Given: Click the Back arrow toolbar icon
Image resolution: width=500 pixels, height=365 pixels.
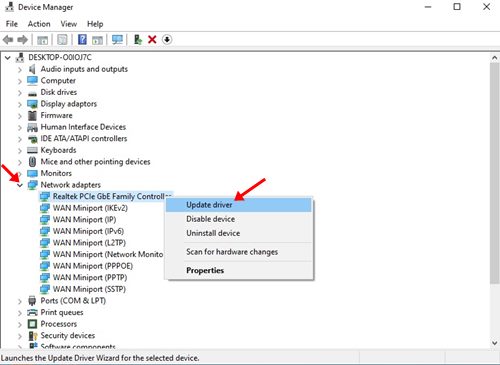Looking at the screenshot, I should point(8,40).
